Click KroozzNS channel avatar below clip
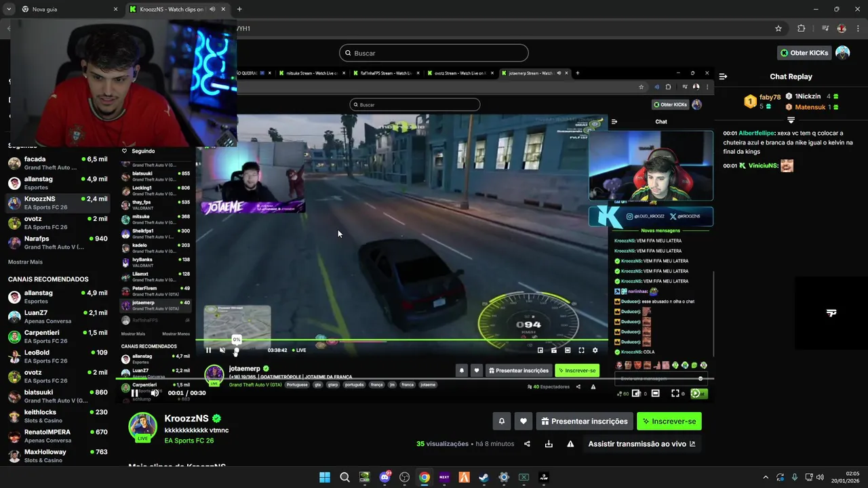The image size is (868, 488). click(143, 426)
